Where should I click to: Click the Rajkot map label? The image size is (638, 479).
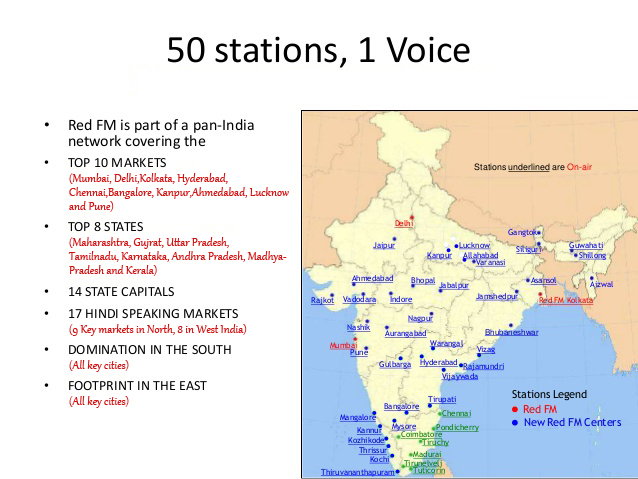point(322,300)
